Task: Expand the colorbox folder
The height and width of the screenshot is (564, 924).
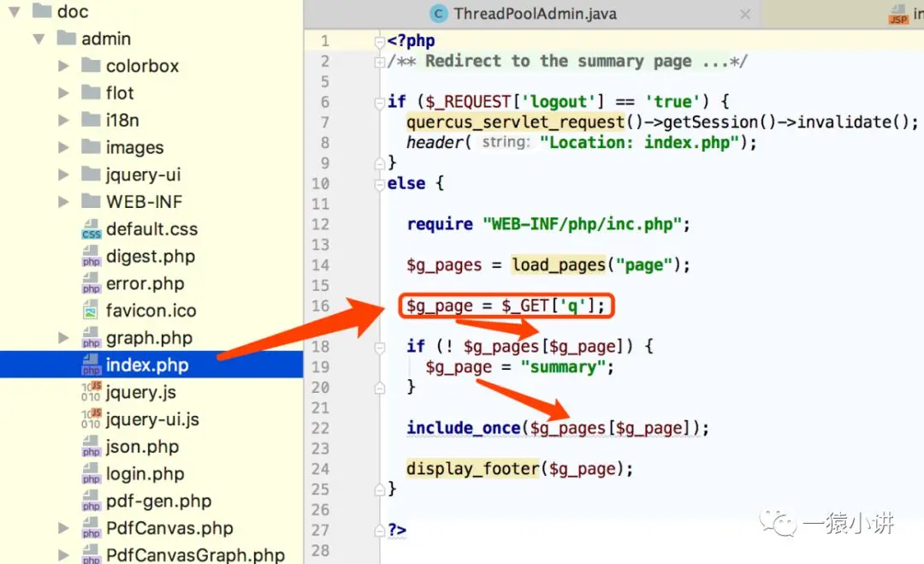Action: (x=63, y=66)
